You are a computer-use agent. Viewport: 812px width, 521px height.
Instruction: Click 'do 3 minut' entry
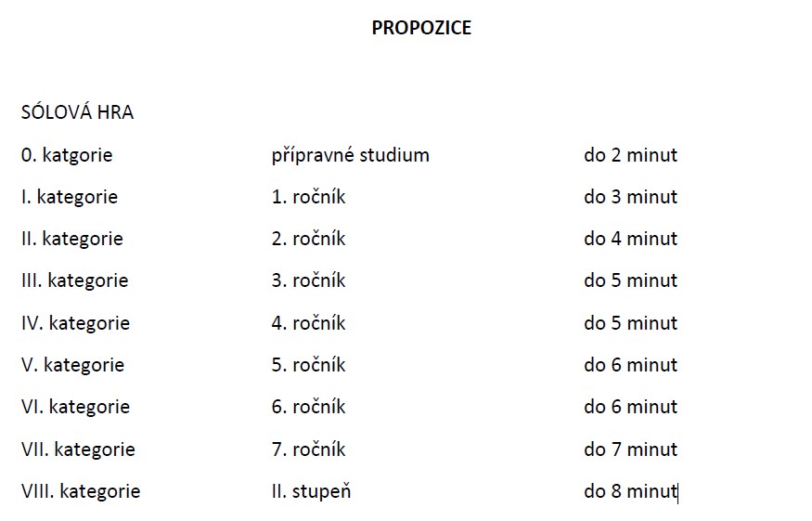[630, 197]
